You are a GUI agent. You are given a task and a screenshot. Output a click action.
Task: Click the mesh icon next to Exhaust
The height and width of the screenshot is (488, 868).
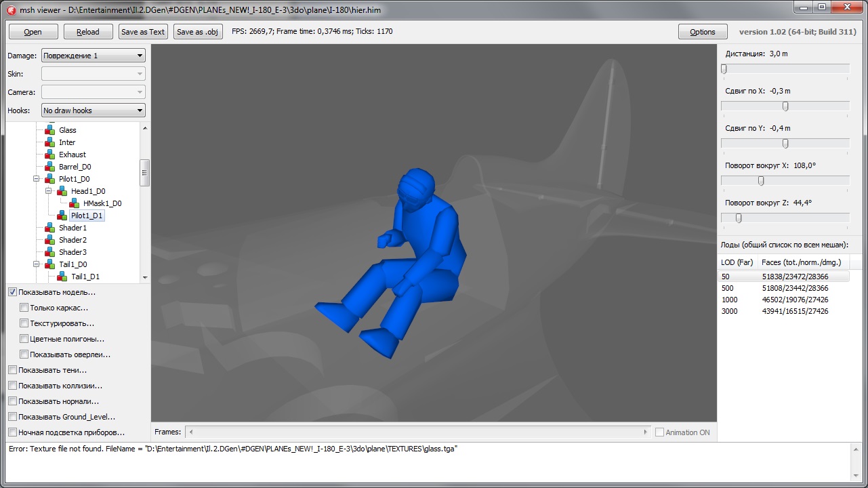pyautogui.click(x=49, y=155)
